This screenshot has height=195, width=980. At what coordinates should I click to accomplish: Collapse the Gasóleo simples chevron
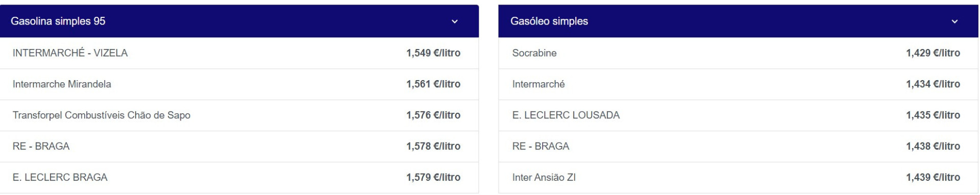point(954,21)
